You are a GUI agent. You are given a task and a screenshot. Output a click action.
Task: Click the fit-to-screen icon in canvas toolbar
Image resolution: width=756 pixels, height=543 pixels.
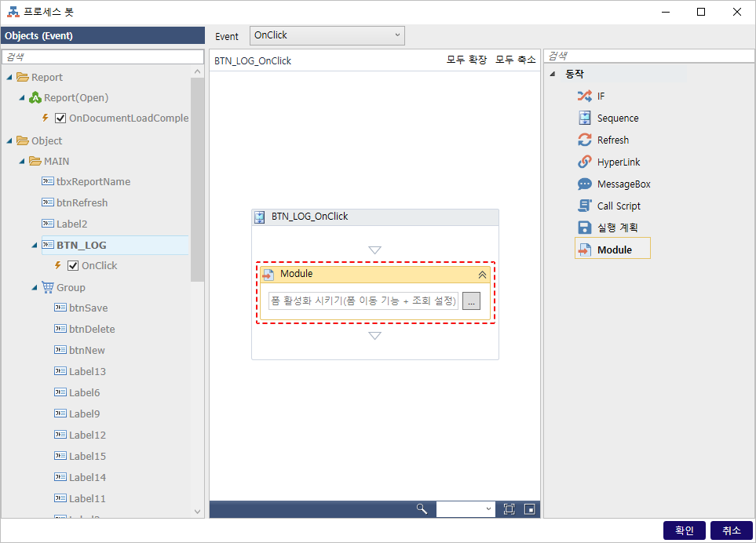tap(509, 509)
